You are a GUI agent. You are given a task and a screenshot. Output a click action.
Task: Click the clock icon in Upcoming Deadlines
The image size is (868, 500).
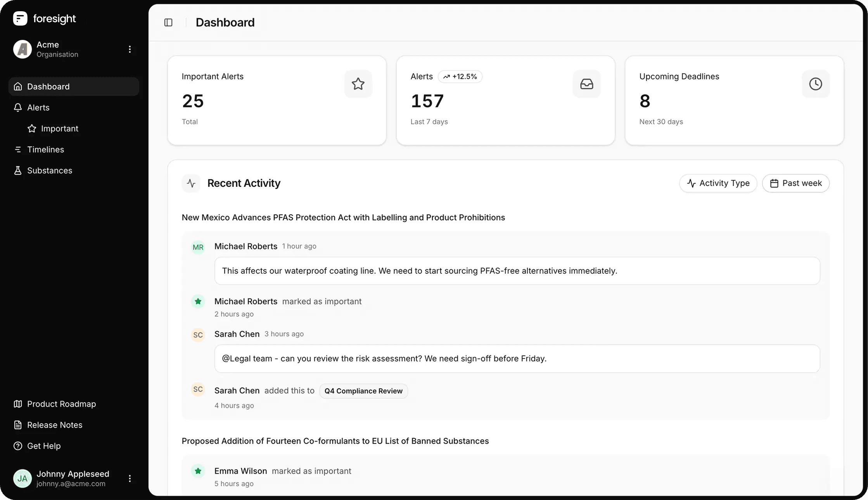[815, 84]
